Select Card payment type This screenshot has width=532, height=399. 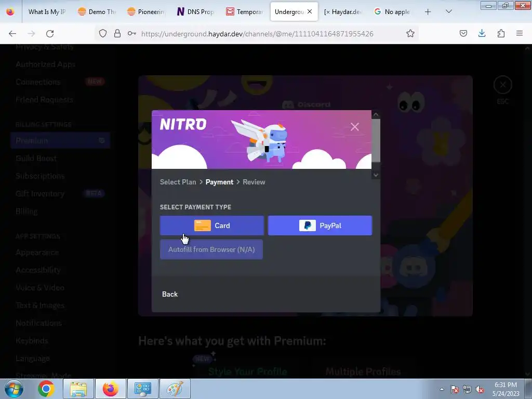coord(212,225)
